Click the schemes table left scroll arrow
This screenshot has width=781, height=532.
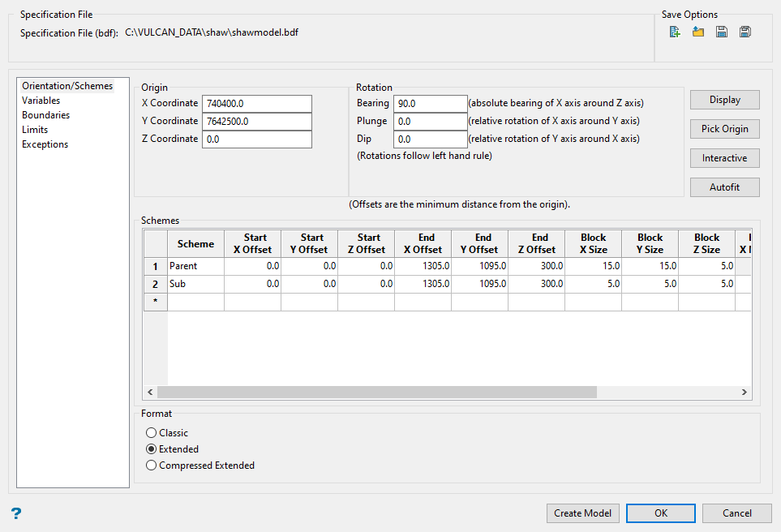point(150,393)
